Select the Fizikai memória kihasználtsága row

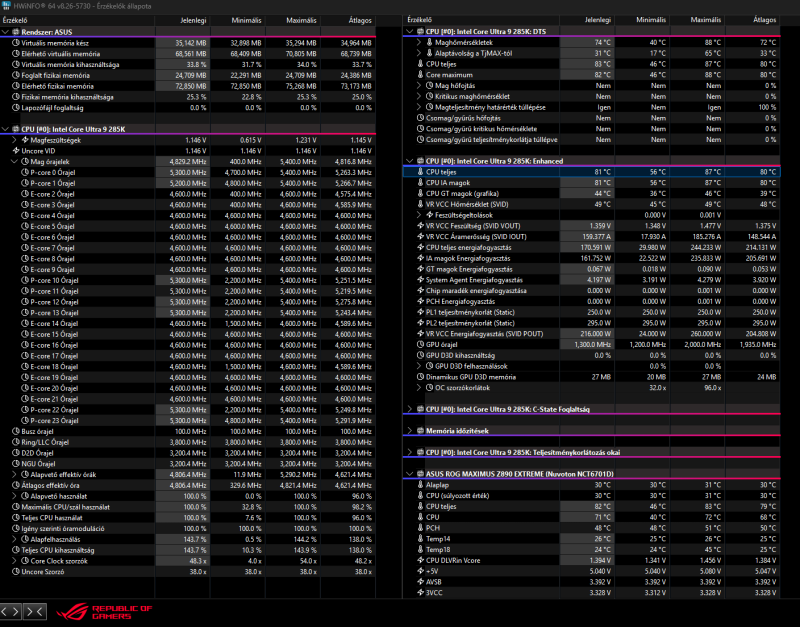point(188,97)
